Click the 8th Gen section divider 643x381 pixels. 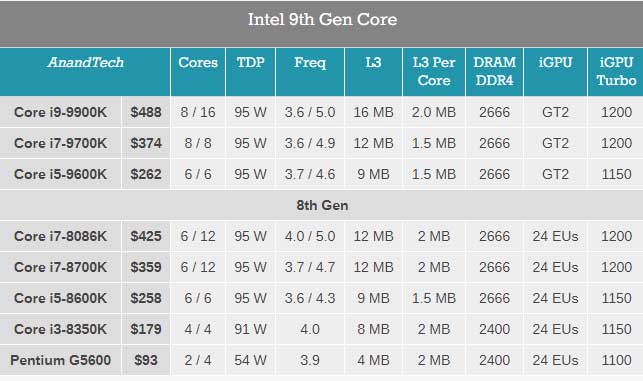(322, 205)
